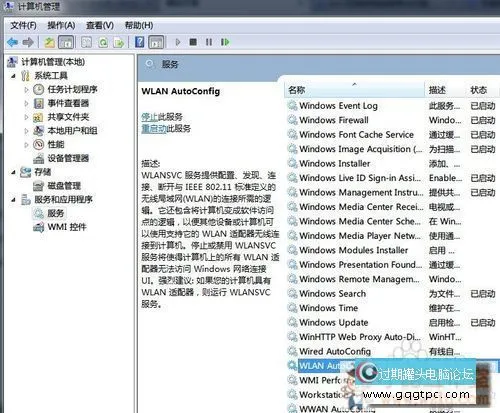Open the 查看(V) menu
Viewport: 500px width, 413px height.
pos(100,25)
